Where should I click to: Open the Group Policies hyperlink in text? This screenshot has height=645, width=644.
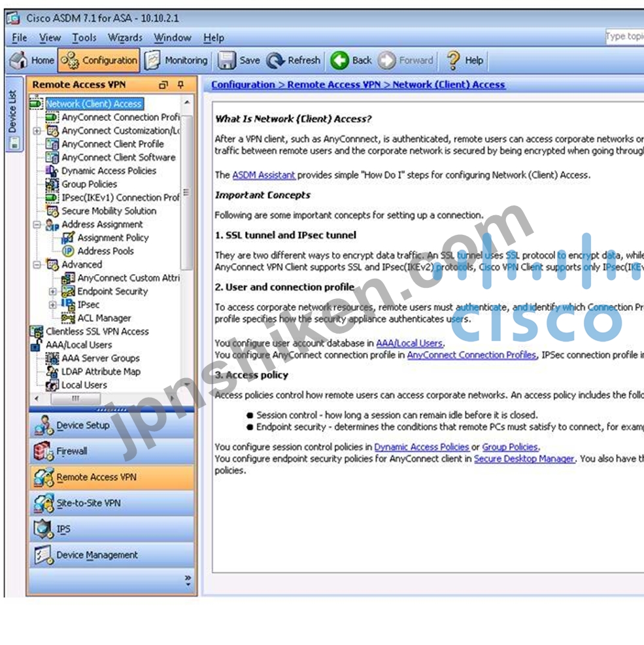(510, 447)
